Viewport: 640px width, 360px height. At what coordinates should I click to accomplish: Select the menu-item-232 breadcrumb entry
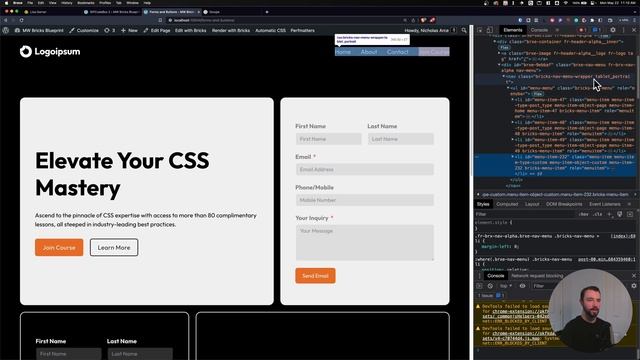[555, 195]
